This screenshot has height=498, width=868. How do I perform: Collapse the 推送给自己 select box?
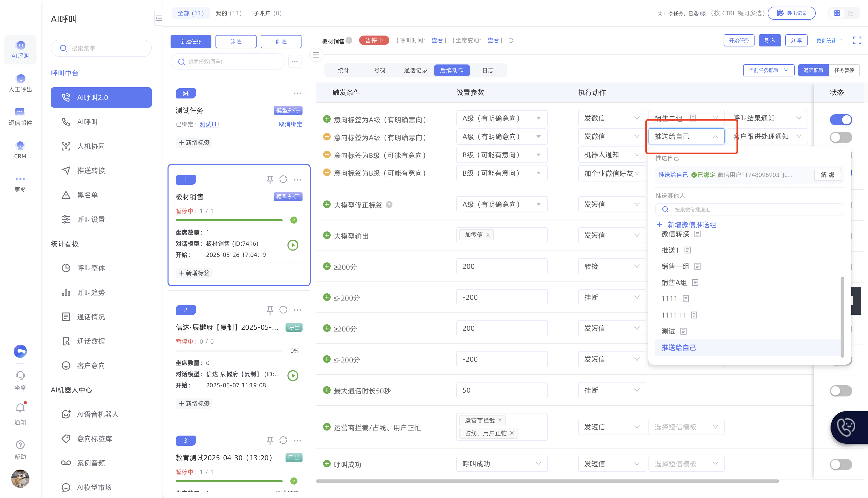tap(686, 137)
